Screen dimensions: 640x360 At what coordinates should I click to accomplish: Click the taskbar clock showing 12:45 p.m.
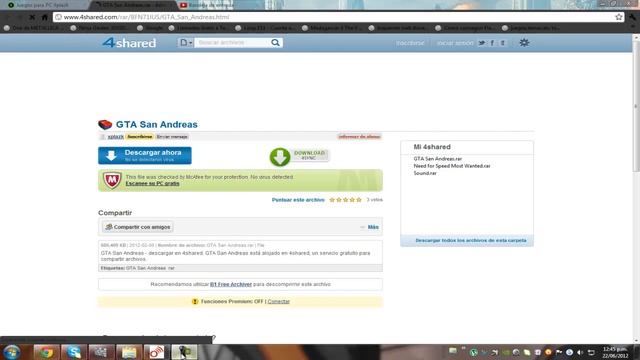[x=615, y=352]
